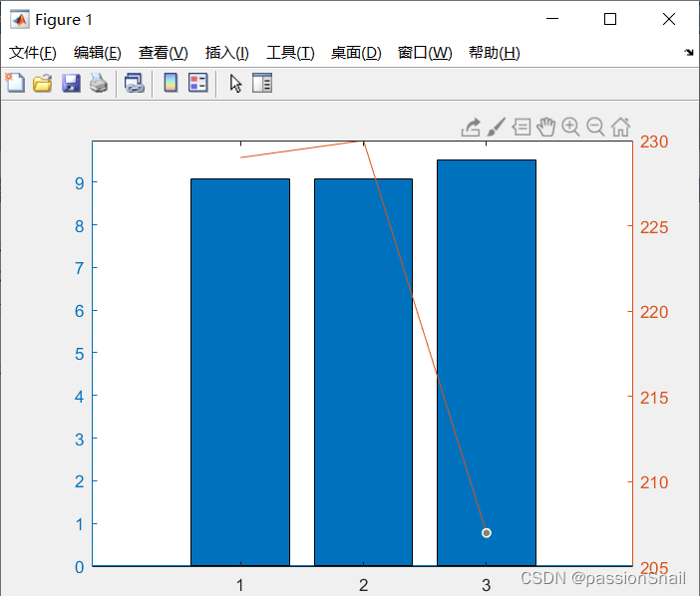The height and width of the screenshot is (596, 700).
Task: Activate the zoom in magnifier
Action: click(571, 128)
